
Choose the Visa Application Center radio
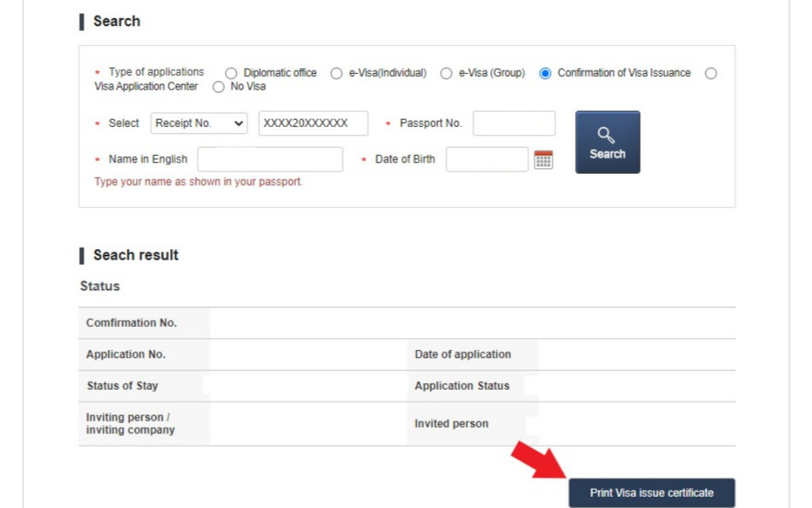710,73
